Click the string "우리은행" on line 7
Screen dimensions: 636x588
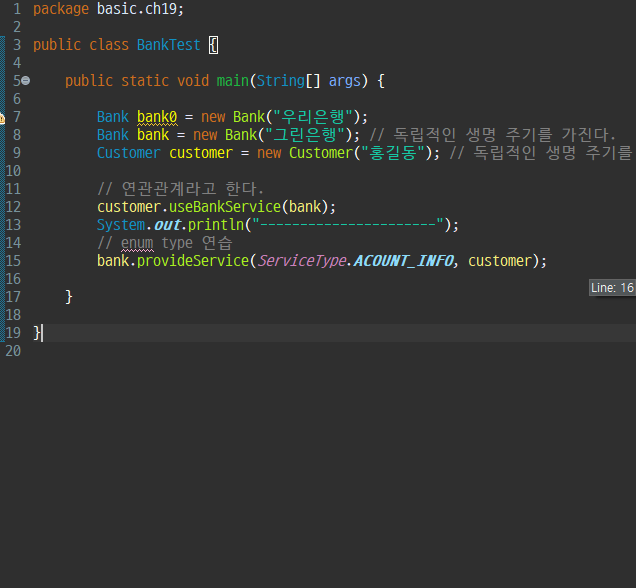point(313,117)
